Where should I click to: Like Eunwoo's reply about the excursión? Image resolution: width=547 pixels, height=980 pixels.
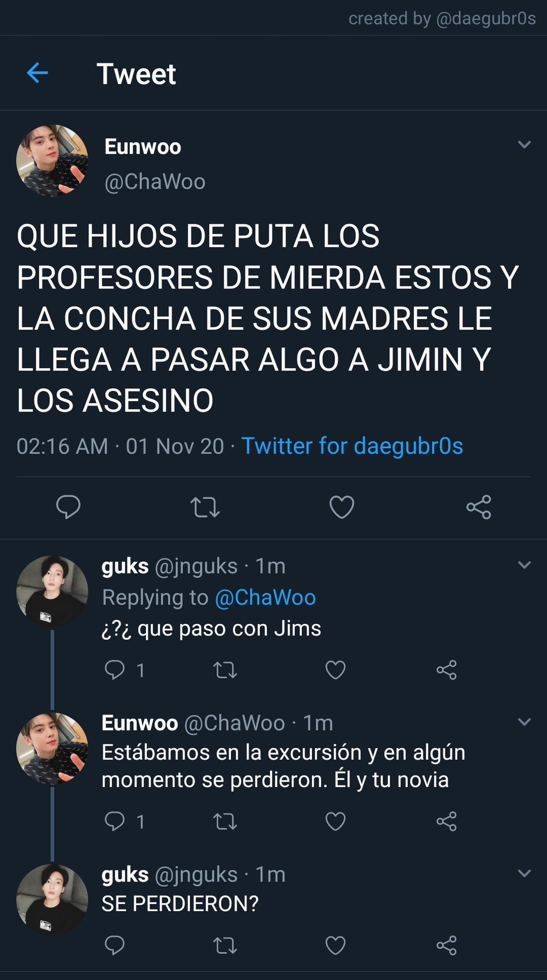[x=335, y=821]
